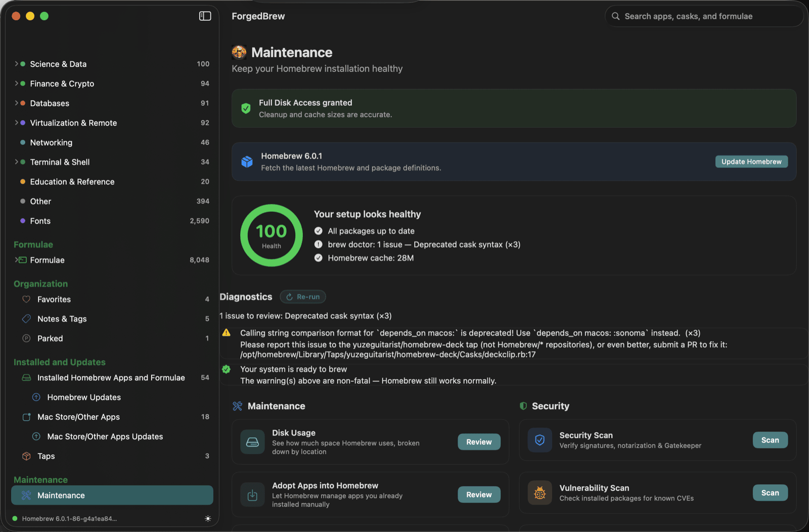Click the blue Homebrew package cube icon
Image resolution: width=809 pixels, height=532 pixels.
point(247,161)
